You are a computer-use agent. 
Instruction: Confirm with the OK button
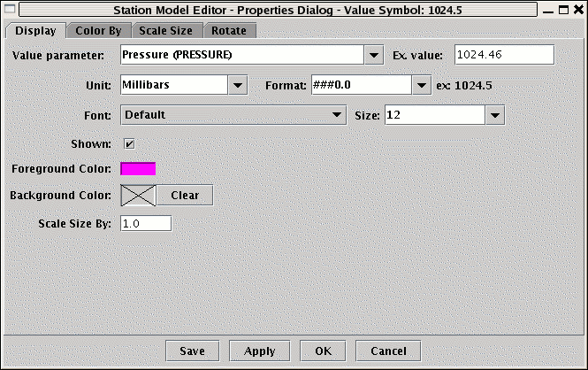coord(323,351)
